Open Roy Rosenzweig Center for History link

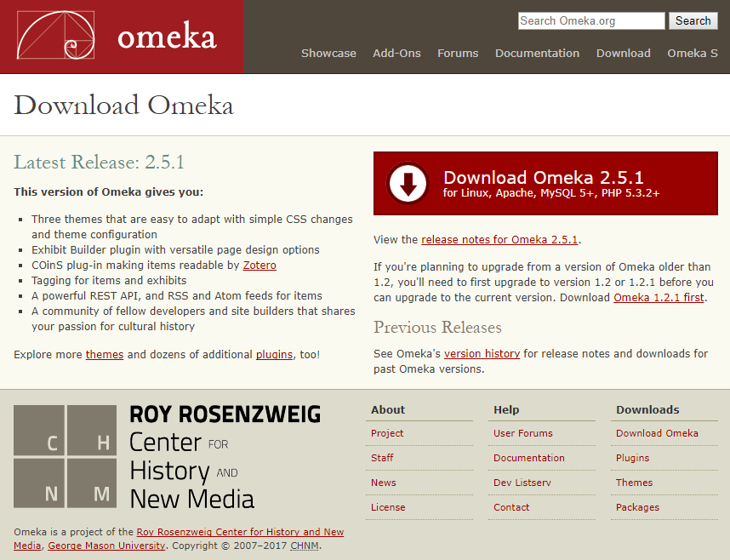[x=240, y=532]
